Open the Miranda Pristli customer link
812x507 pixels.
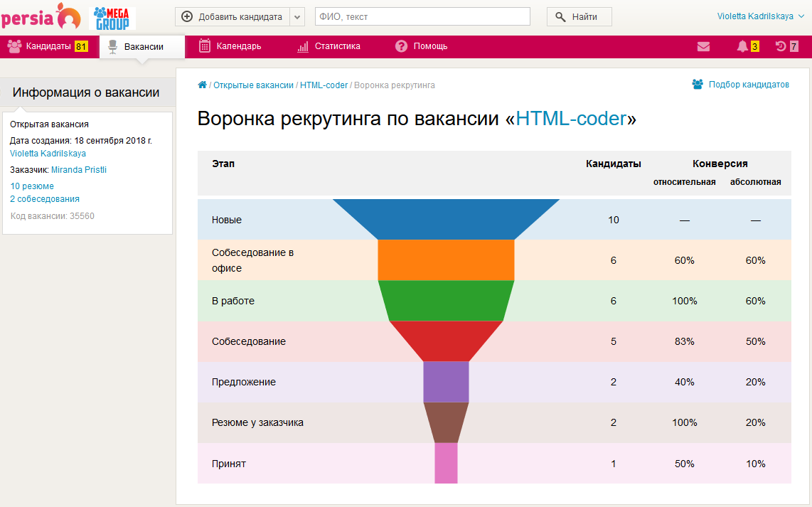pos(79,170)
